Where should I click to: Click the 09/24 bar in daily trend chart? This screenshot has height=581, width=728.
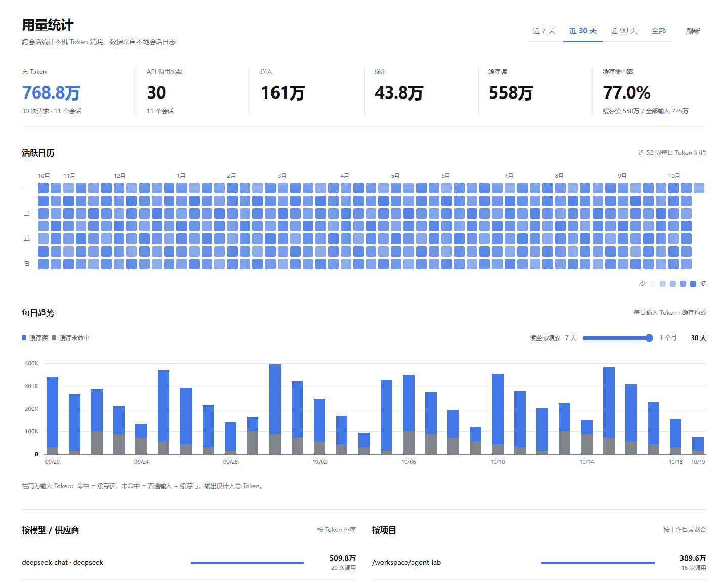pos(142,439)
